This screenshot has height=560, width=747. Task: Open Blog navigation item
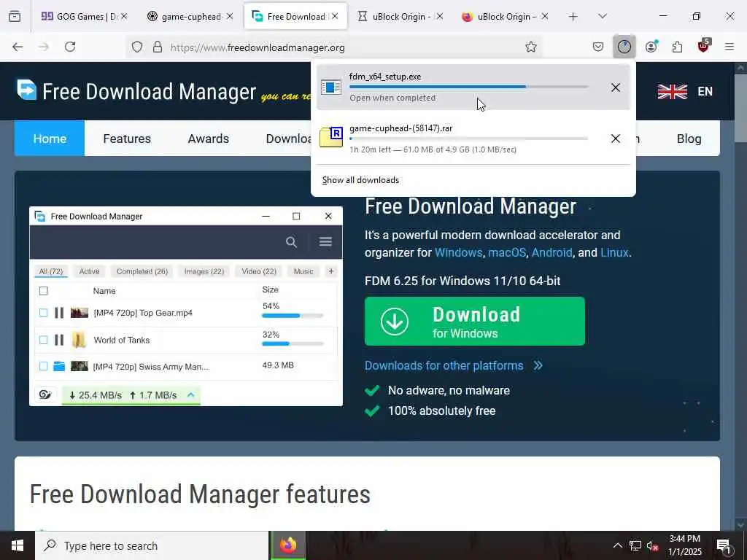click(x=689, y=139)
